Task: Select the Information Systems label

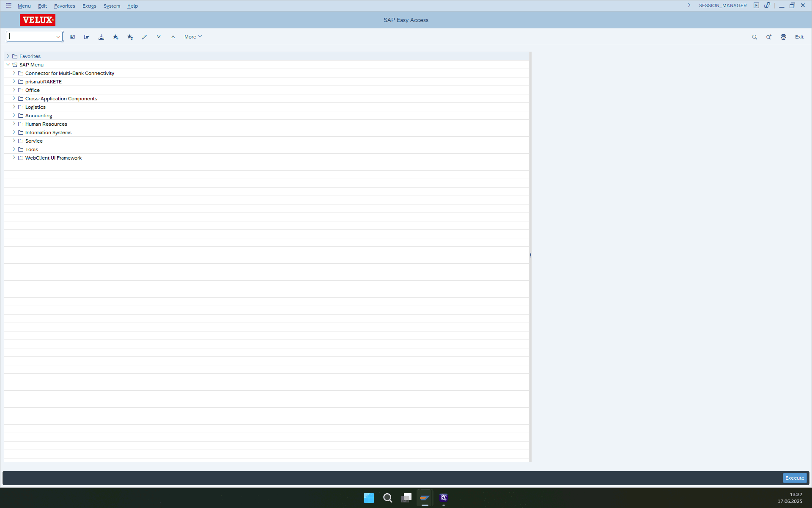Action: point(48,133)
